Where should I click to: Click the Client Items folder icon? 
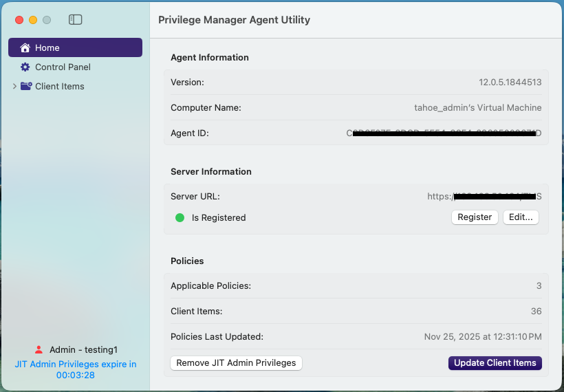(26, 87)
